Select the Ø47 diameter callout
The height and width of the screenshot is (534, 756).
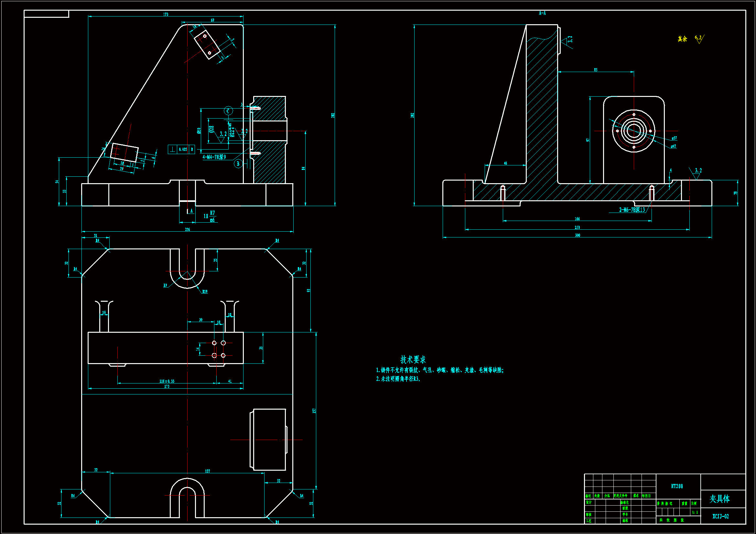click(673, 146)
